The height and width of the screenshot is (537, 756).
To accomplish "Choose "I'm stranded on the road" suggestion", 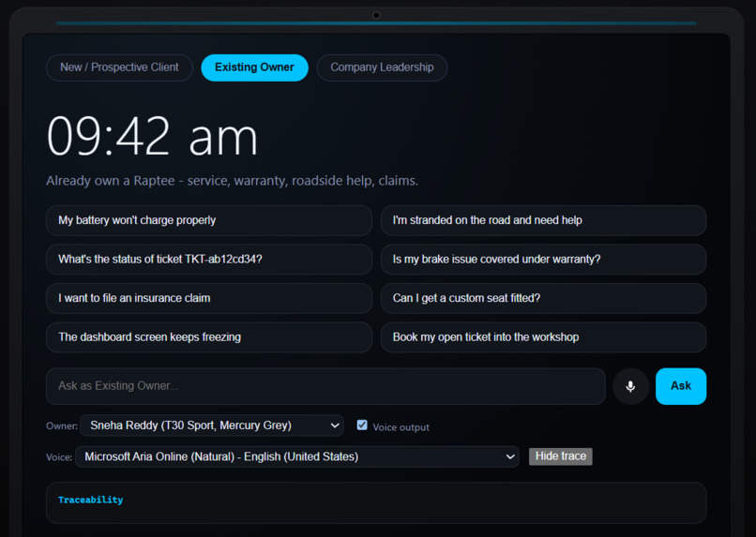I will pos(543,220).
